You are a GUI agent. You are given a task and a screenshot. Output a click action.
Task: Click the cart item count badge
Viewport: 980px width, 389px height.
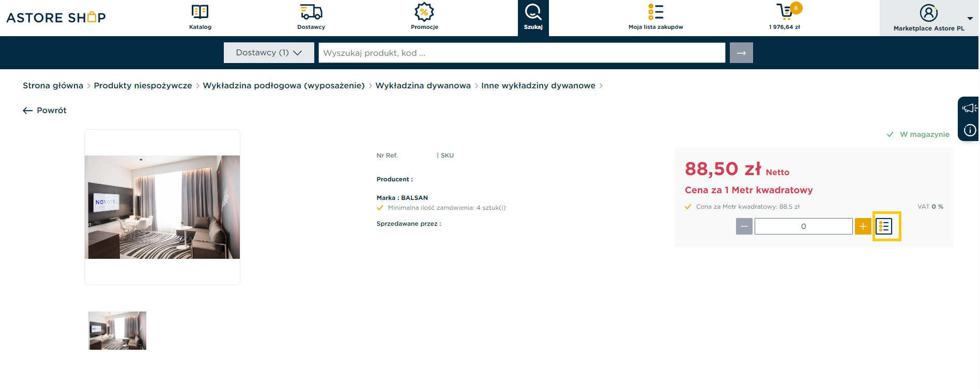click(x=796, y=8)
